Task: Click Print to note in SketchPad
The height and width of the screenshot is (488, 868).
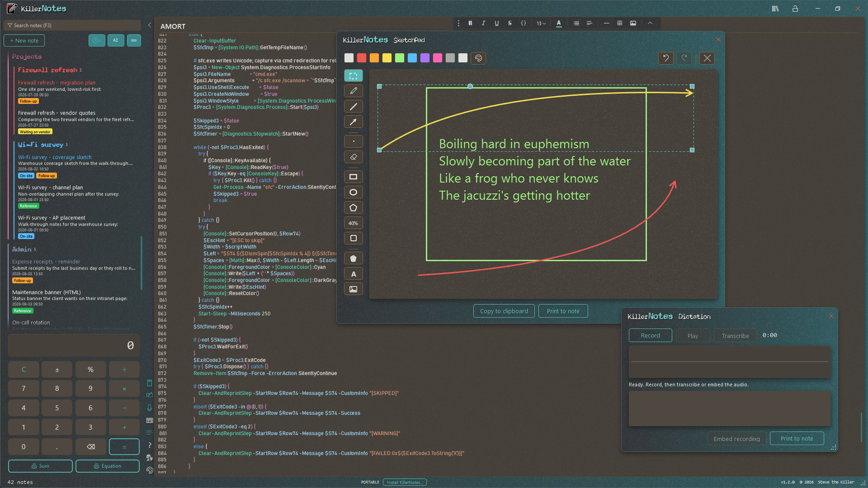Action: [563, 311]
